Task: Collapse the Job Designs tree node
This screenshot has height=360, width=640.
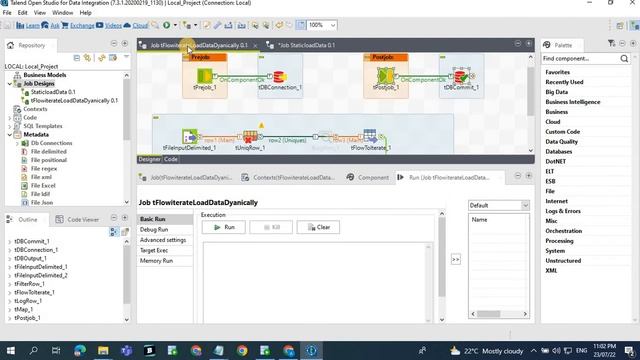Action: [10, 84]
